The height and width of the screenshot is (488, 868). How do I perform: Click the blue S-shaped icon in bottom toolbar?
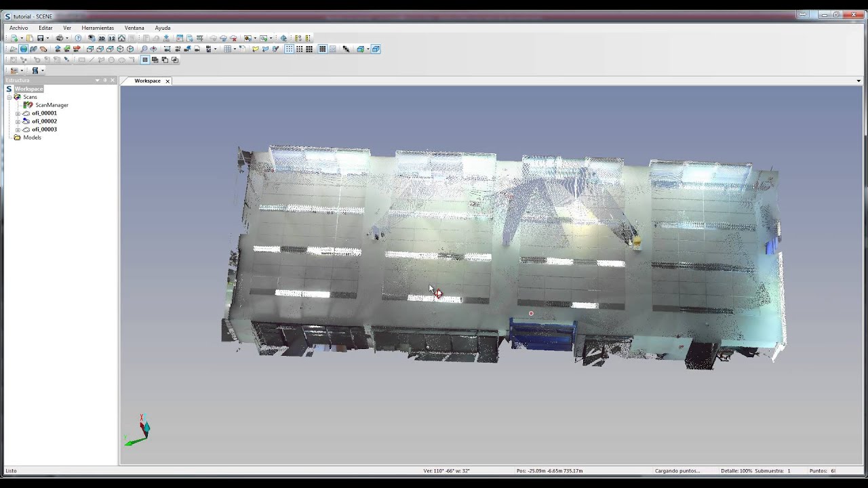click(35, 70)
